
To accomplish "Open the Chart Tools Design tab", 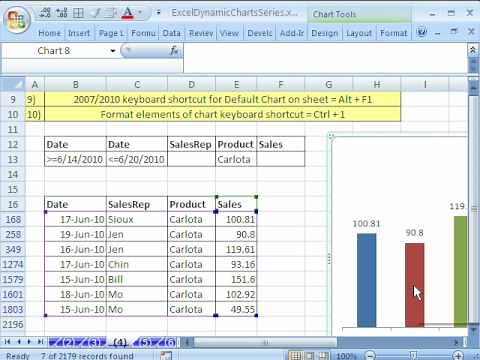I will pyautogui.click(x=325, y=33).
